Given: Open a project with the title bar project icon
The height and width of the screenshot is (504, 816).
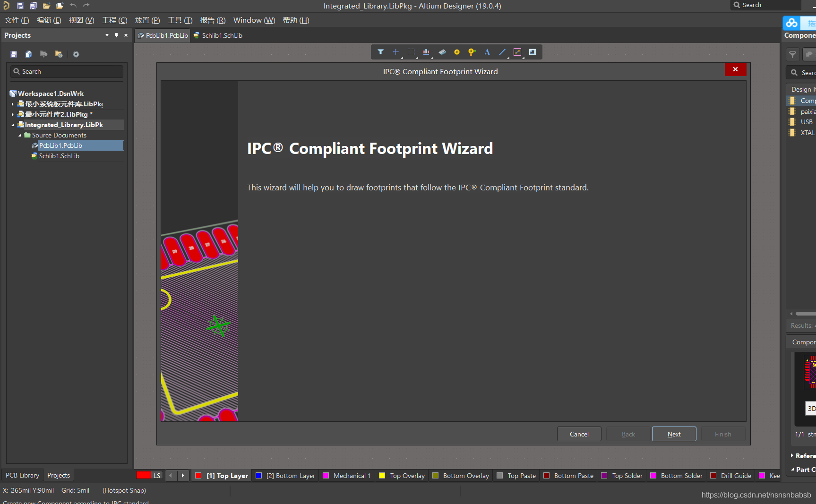Looking at the screenshot, I should pos(60,6).
